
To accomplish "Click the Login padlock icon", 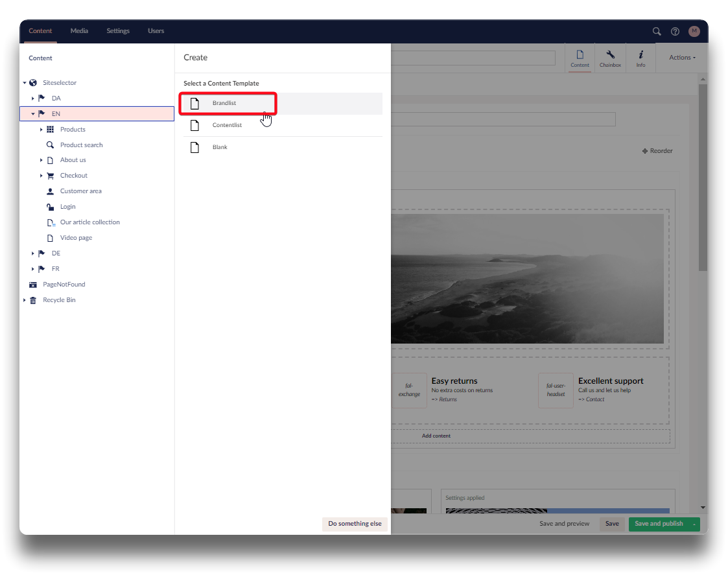I will pyautogui.click(x=51, y=207).
